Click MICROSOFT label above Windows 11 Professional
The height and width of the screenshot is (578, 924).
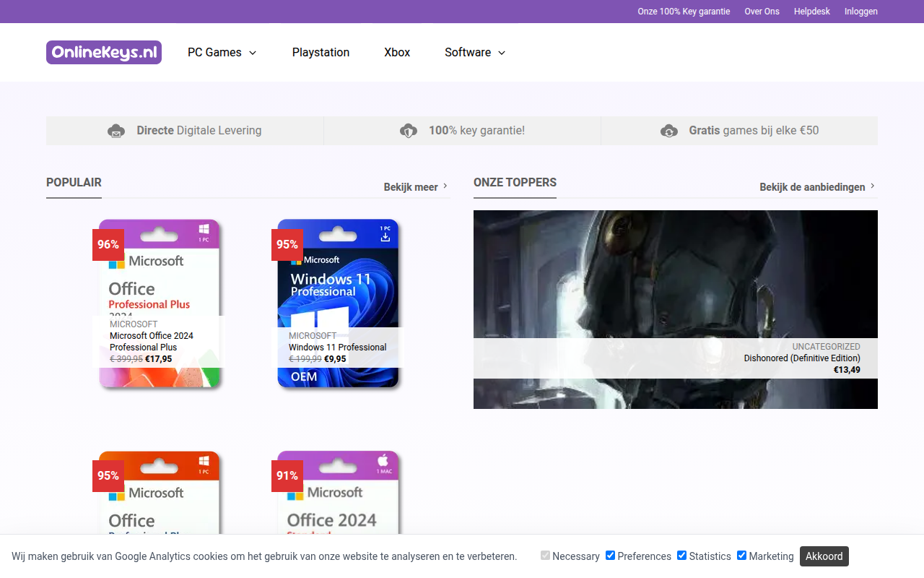tap(313, 336)
